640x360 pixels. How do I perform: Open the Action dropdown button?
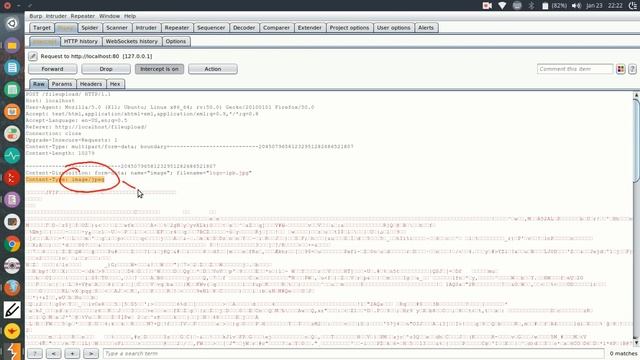[x=213, y=69]
